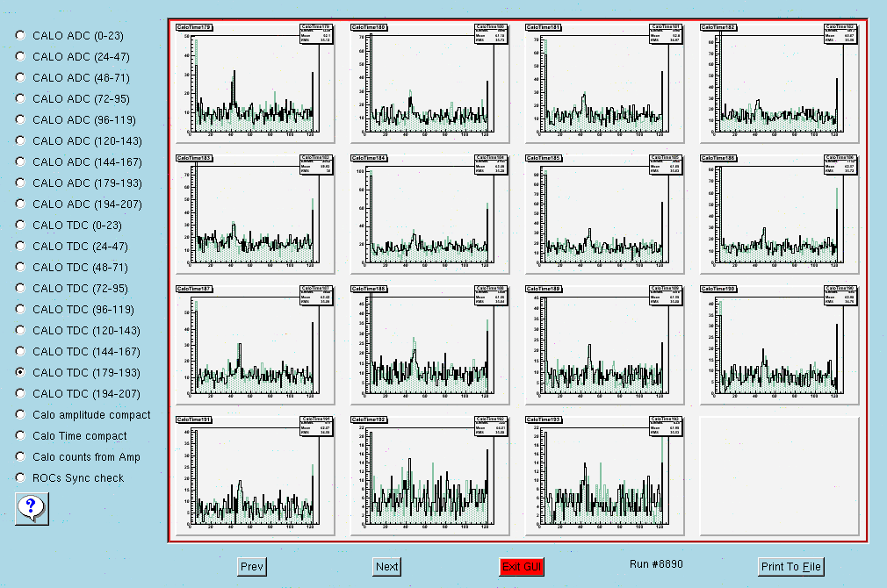Choose CALO TDC (194-207) radio option
The image size is (887, 588).
pos(20,393)
